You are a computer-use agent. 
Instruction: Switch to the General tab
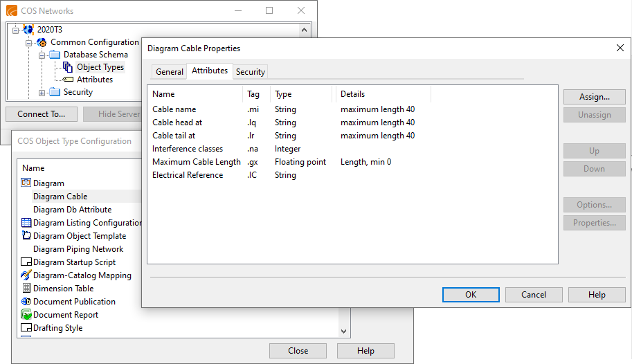pyautogui.click(x=170, y=72)
